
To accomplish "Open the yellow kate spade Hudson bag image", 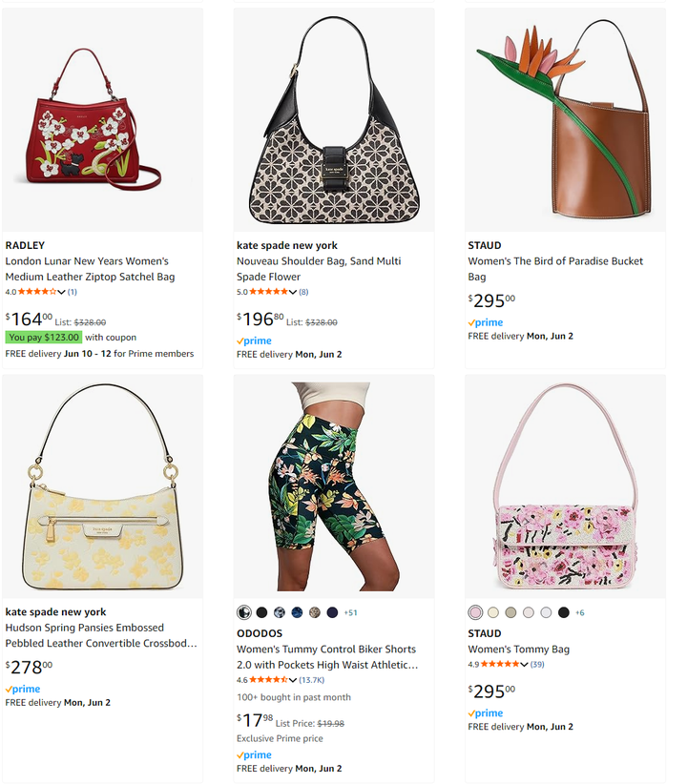I will tap(103, 486).
